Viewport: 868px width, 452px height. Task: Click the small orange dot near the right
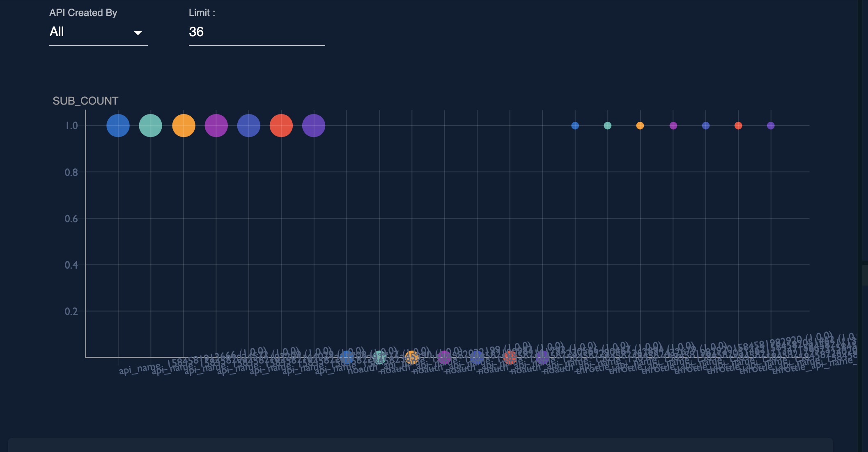(x=640, y=126)
